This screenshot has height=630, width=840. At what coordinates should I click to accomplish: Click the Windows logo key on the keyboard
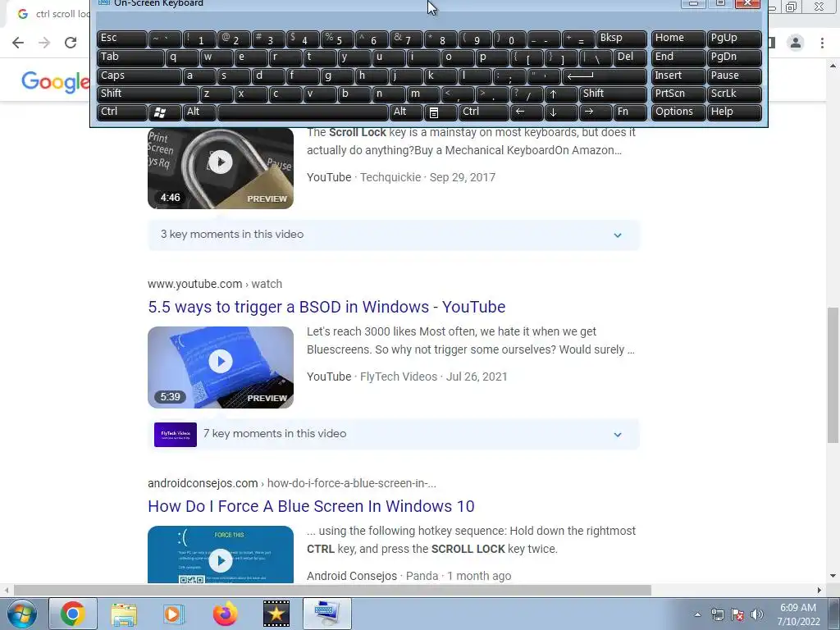[x=165, y=112]
